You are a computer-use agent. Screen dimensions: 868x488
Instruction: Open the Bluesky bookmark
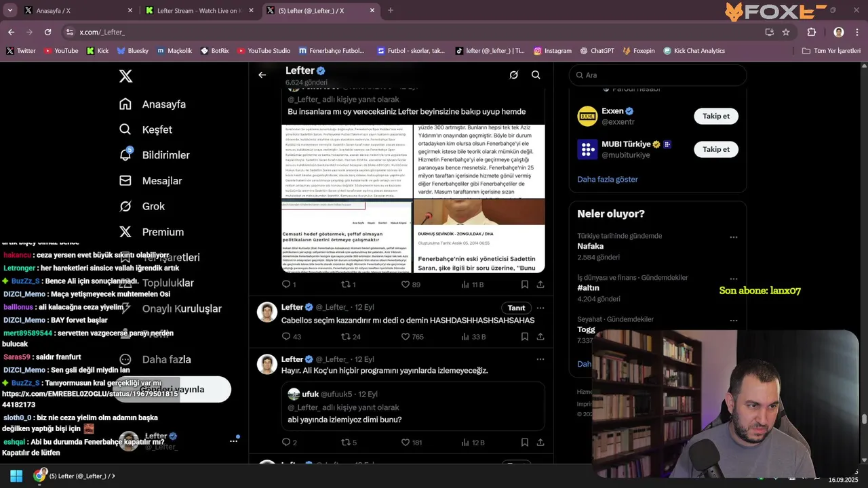(x=132, y=51)
